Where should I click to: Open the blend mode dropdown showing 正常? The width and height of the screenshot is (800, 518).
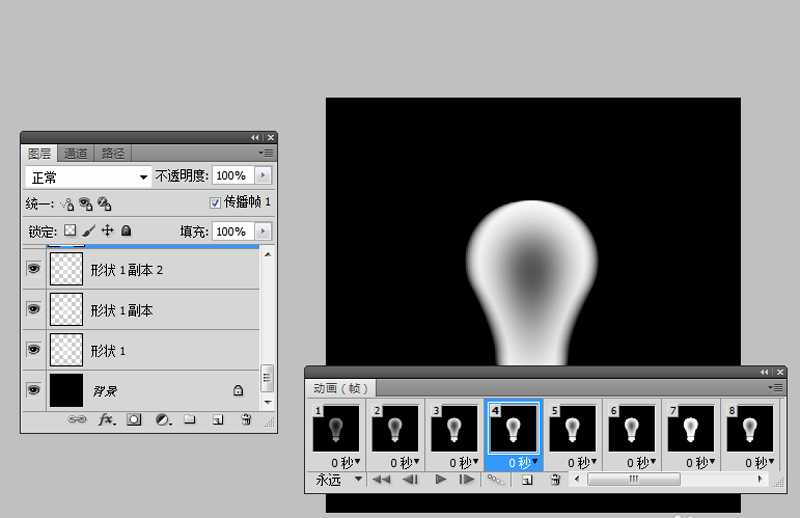coord(88,177)
